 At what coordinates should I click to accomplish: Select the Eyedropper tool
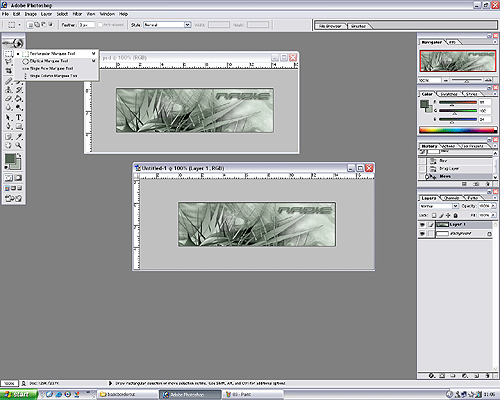[x=19, y=136]
